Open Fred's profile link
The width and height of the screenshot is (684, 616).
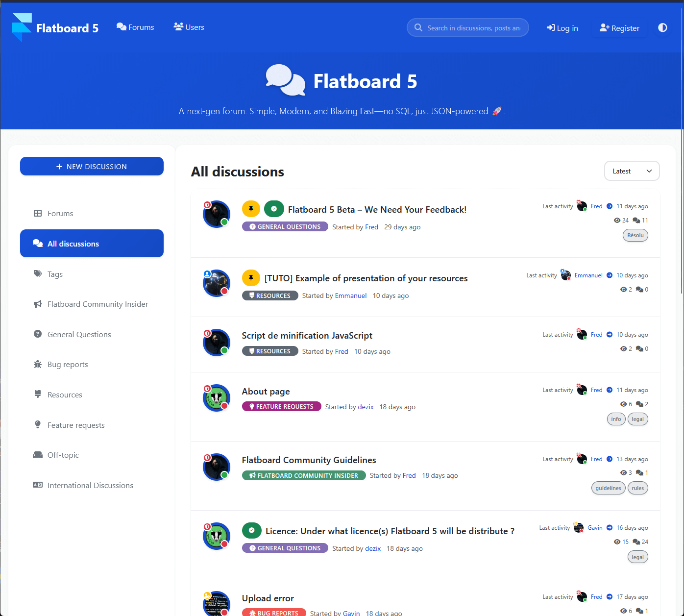[x=596, y=206]
